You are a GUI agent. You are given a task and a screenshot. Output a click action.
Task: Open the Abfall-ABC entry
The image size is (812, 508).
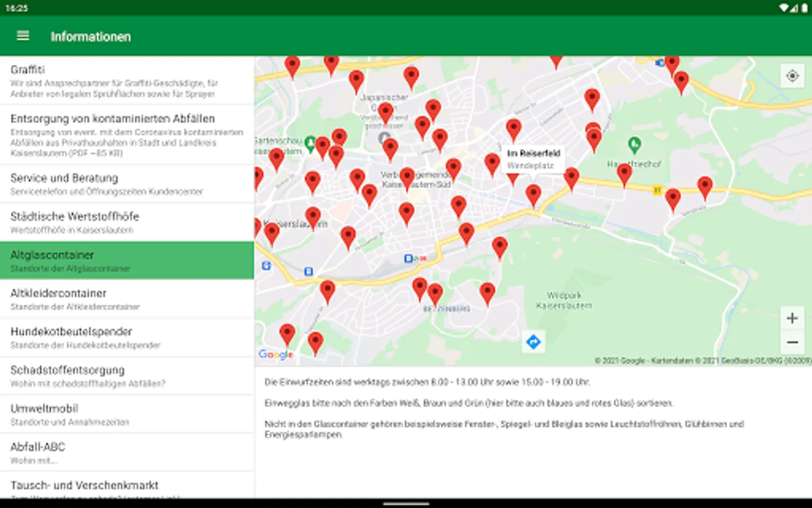[x=127, y=453]
